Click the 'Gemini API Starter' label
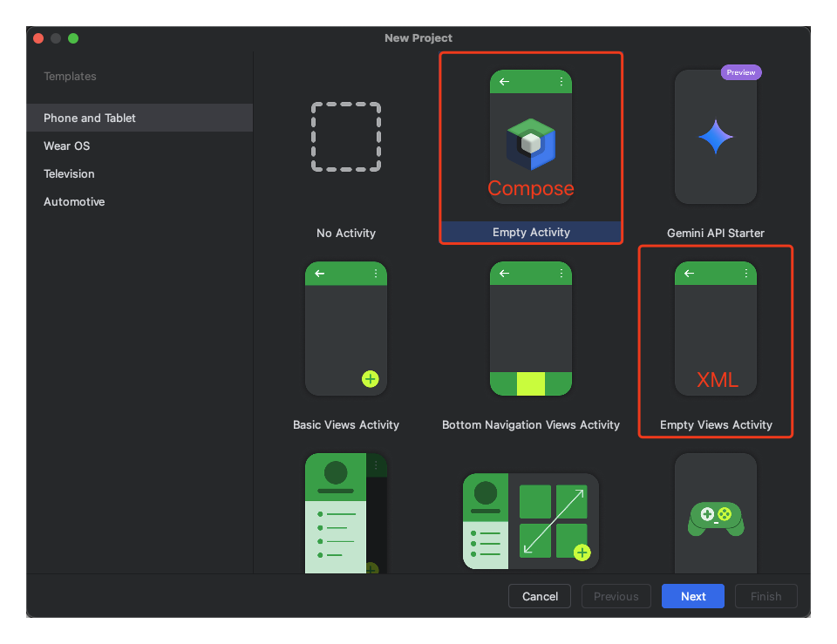The width and height of the screenshot is (837, 644). [x=715, y=234]
